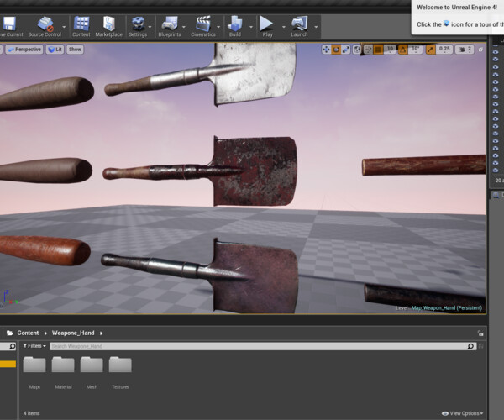Image resolution: width=504 pixels, height=420 pixels.
Task: Click the Settings gear toolbar icon
Action: [138, 24]
